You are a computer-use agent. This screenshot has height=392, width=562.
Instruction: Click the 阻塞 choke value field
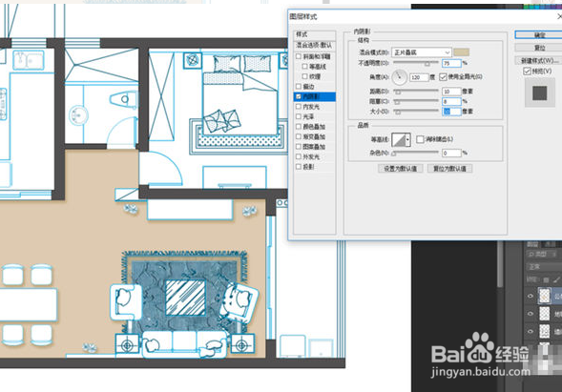(x=451, y=101)
